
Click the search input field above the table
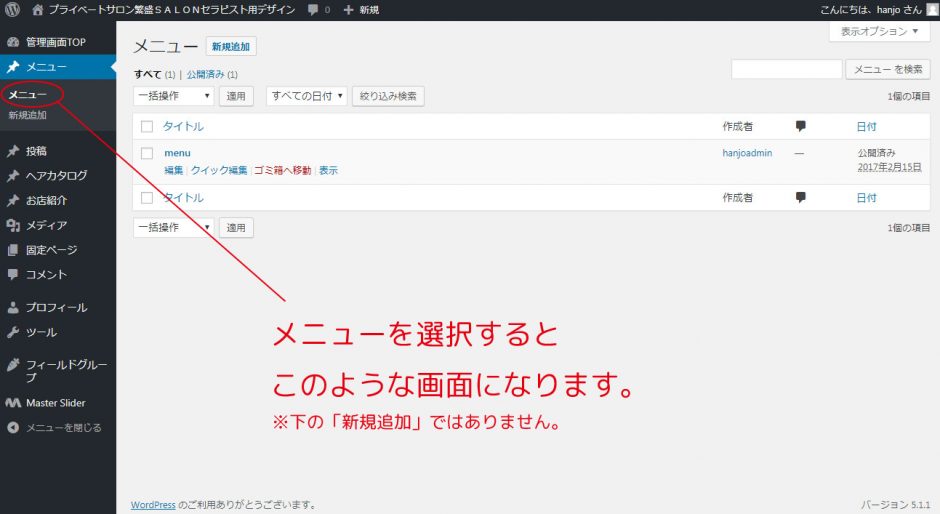786,70
